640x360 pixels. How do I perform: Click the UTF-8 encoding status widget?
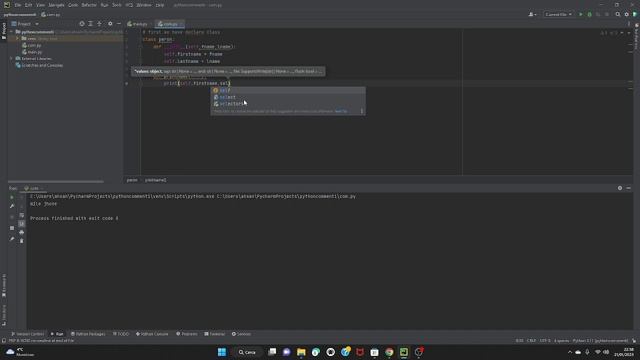(545, 340)
